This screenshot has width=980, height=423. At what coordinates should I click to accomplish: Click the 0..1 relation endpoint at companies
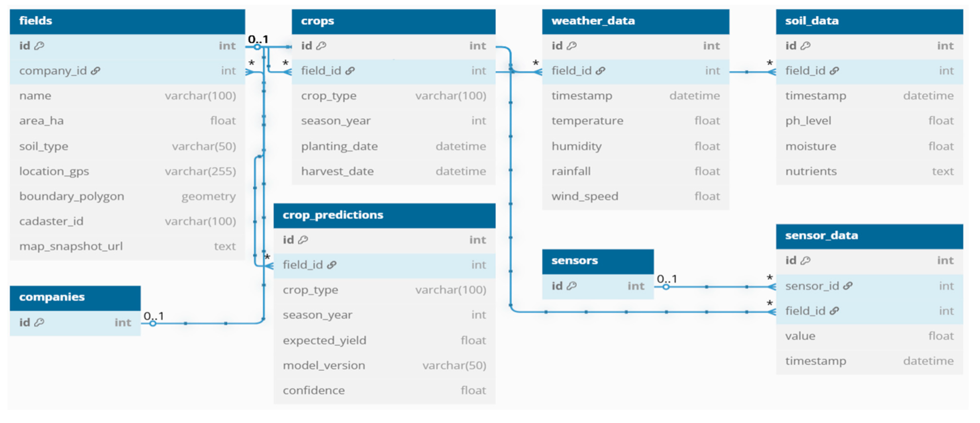[153, 323]
